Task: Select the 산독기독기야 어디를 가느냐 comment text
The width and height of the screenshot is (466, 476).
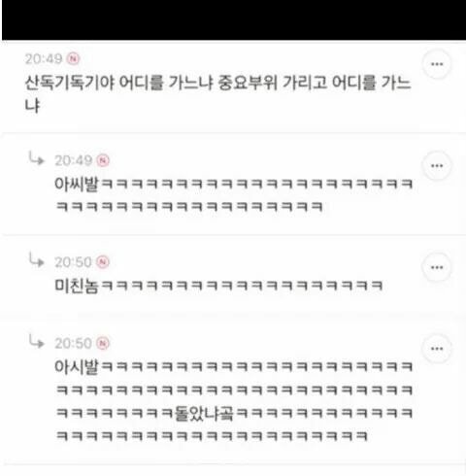Action: coord(217,94)
